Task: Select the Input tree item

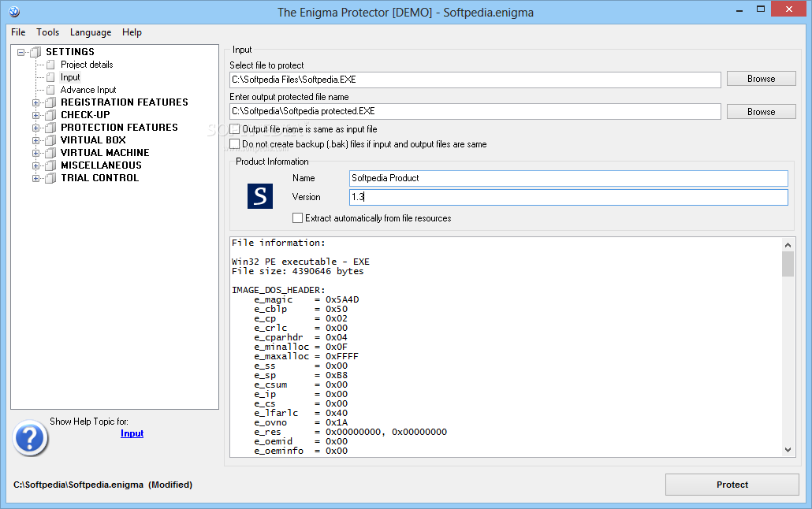Action: (70, 77)
